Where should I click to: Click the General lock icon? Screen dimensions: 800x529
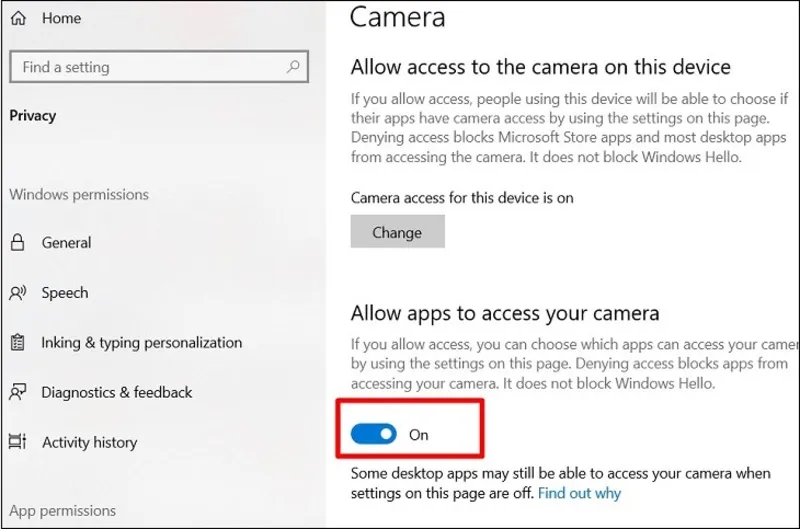pyautogui.click(x=18, y=243)
